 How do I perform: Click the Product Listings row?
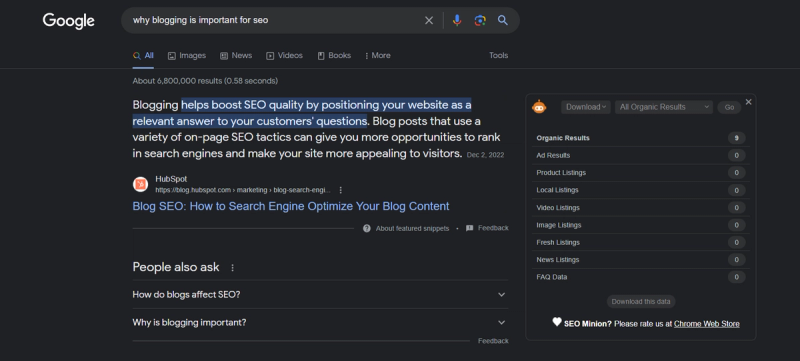click(641, 173)
